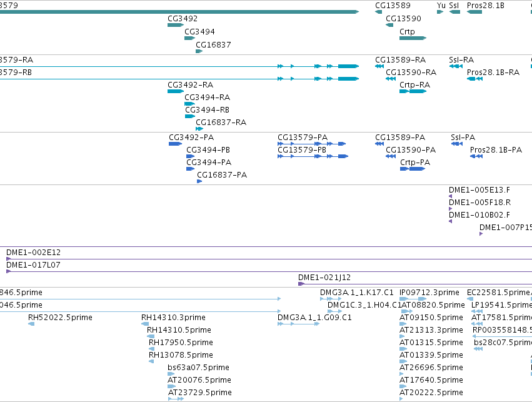Select transcript CG3494-RB
Image resolution: width=532 pixels, height=402 pixels.
(x=190, y=116)
